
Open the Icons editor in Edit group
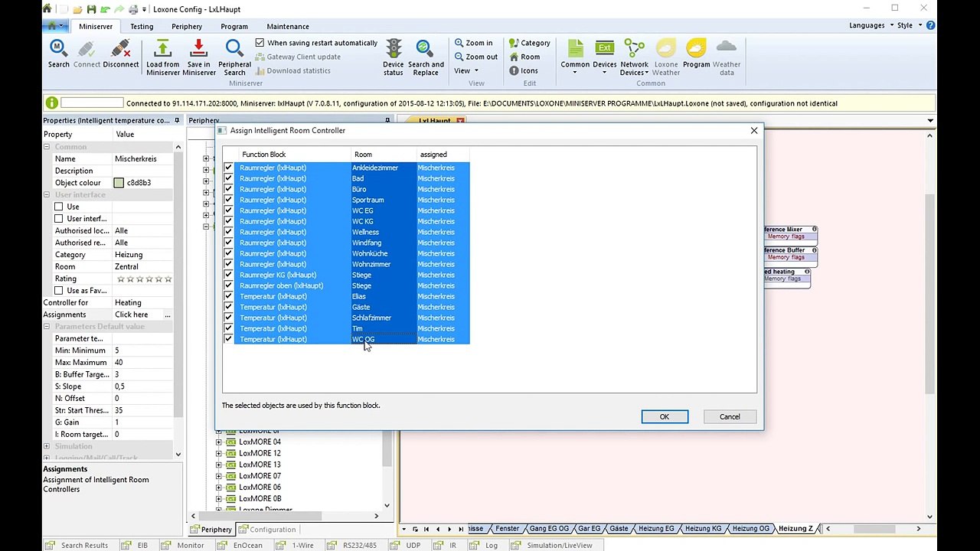(524, 70)
